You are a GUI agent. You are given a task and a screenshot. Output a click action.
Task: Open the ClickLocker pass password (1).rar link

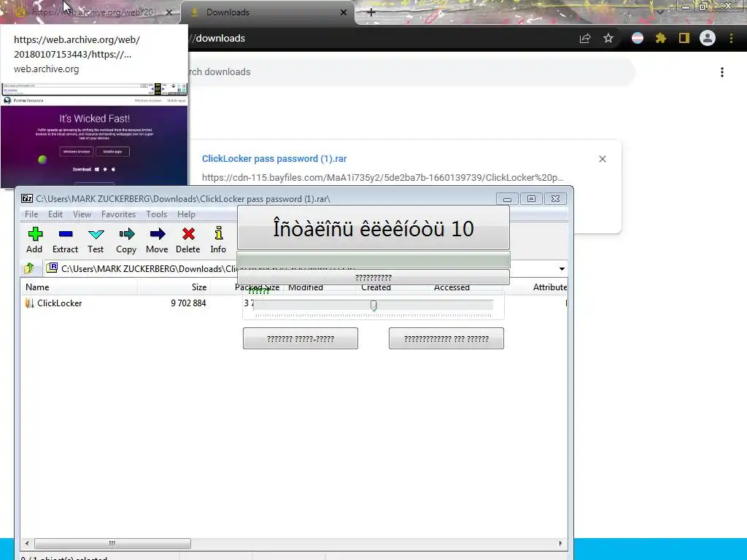[274, 158]
